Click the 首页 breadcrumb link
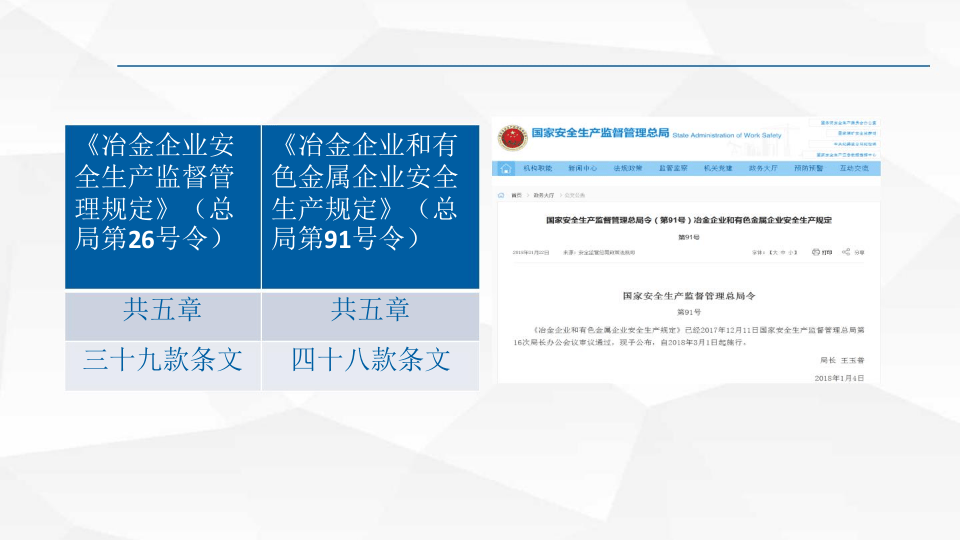 point(516,195)
